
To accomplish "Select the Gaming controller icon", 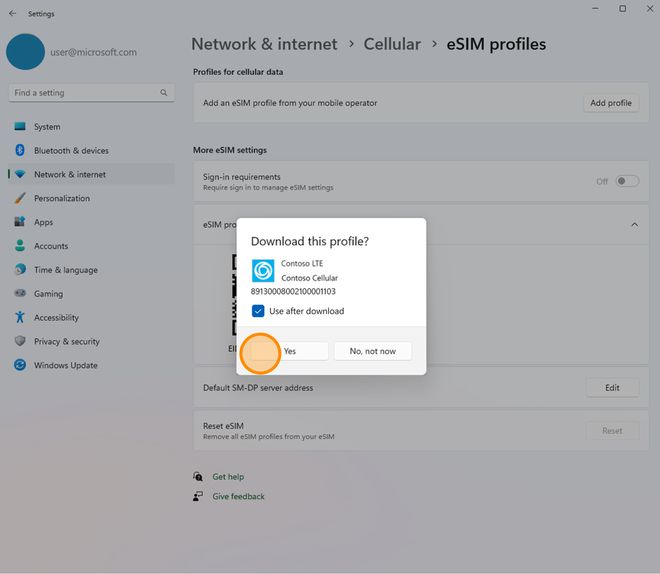I will pyautogui.click(x=19, y=294).
